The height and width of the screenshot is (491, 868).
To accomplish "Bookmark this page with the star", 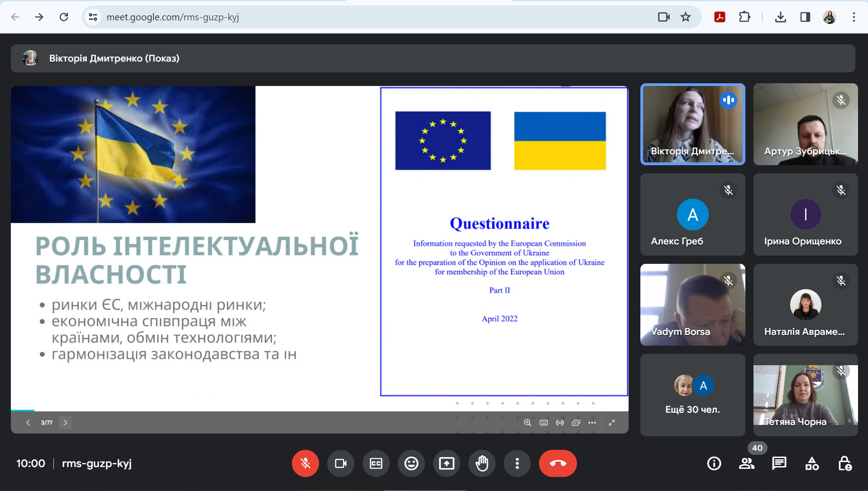I will 686,17.
